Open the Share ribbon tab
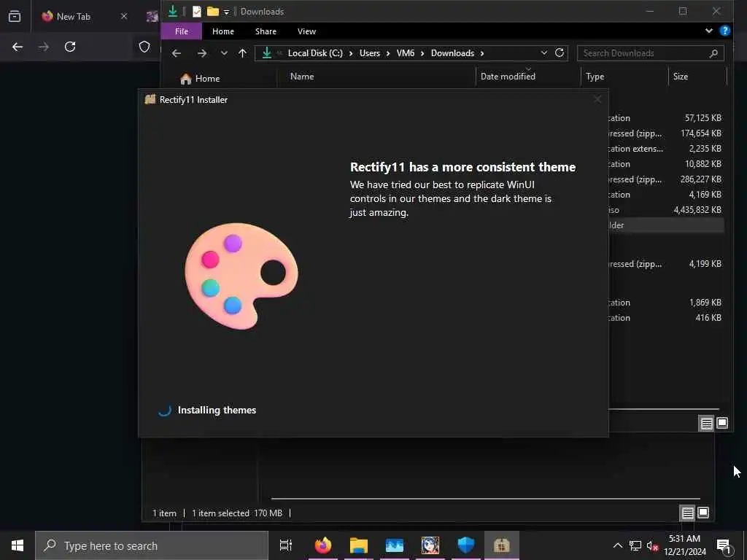The width and height of the screenshot is (747, 560). point(266,31)
